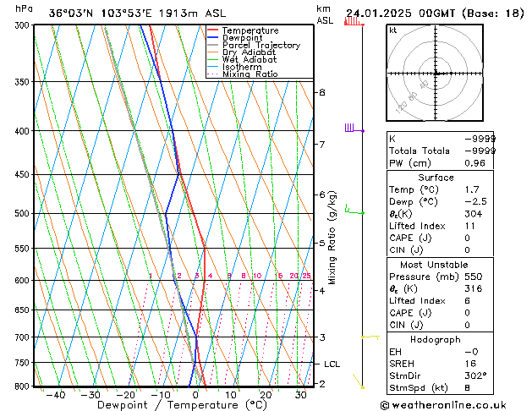Click the K index value -9999
The image size is (532, 411).
[x=480, y=139]
